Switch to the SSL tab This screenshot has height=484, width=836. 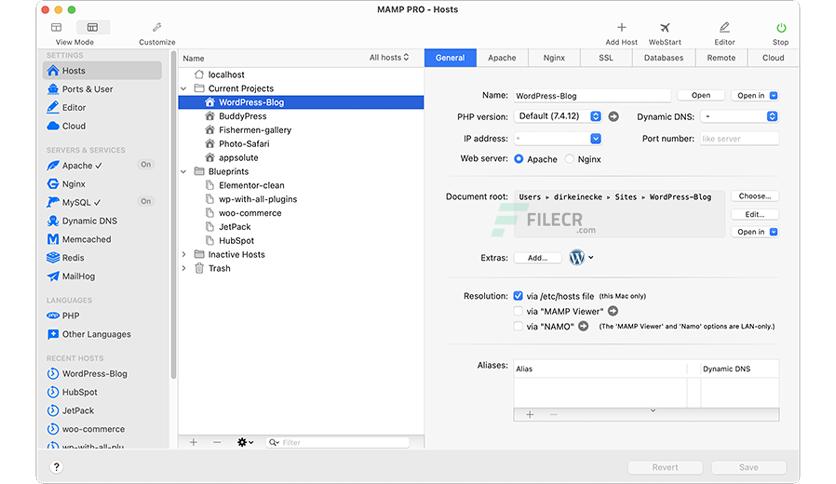point(606,58)
